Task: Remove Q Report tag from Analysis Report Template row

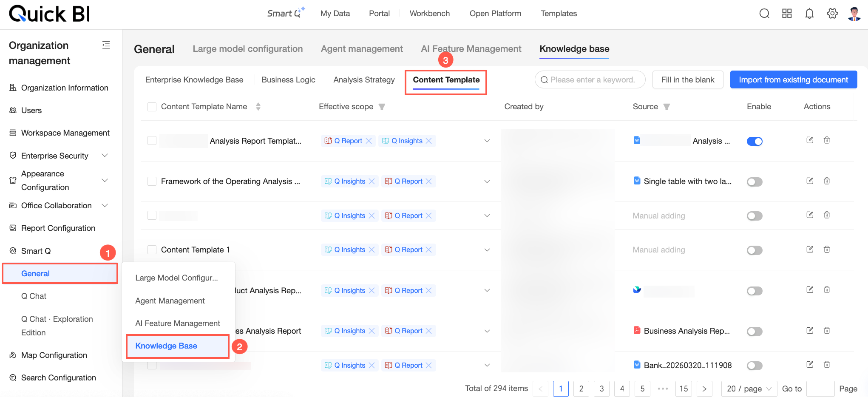Action: coord(369,141)
